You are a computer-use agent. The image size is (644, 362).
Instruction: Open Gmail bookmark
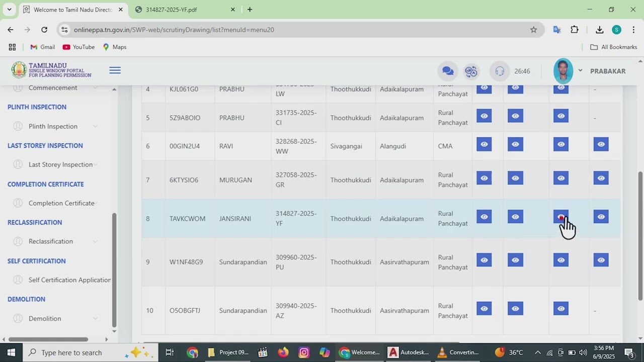pyautogui.click(x=42, y=47)
